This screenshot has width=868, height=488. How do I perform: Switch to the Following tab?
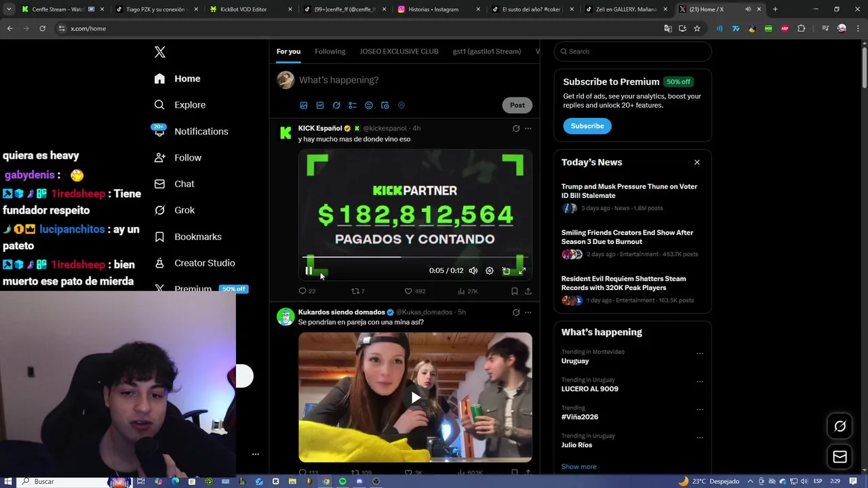pyautogui.click(x=330, y=52)
